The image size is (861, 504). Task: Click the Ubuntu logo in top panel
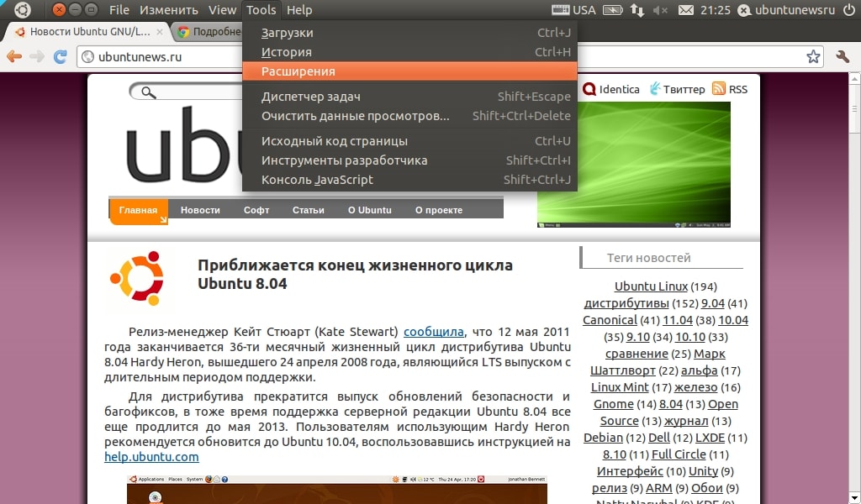click(23, 10)
